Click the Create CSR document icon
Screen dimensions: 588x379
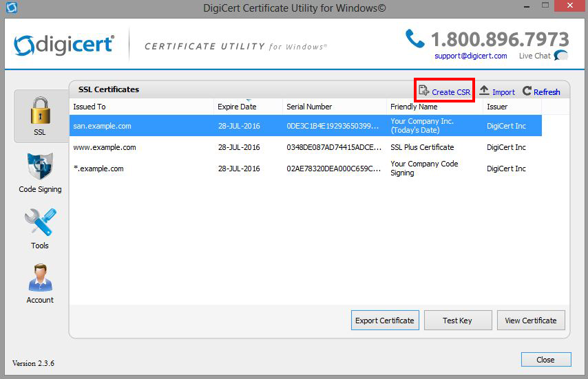click(423, 91)
